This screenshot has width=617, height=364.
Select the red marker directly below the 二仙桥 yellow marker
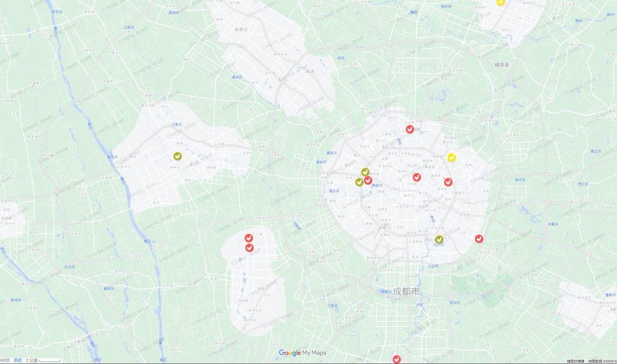click(x=448, y=182)
